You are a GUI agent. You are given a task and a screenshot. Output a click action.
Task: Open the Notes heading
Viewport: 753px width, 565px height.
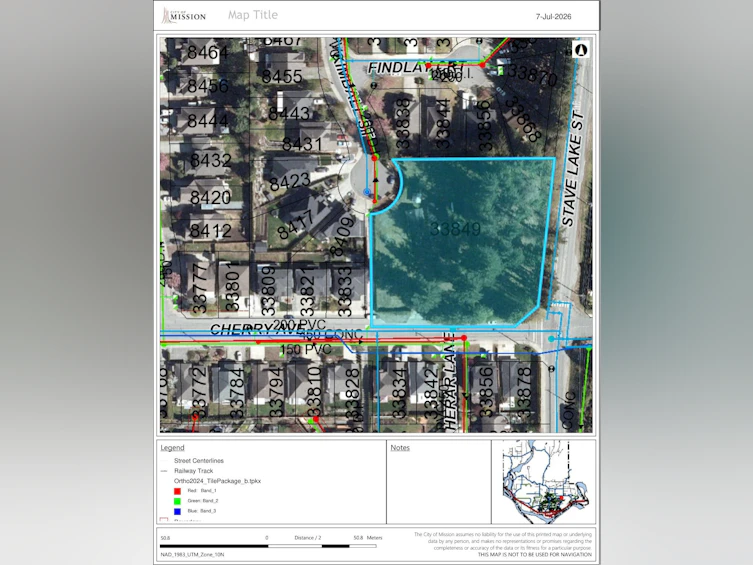(x=400, y=447)
